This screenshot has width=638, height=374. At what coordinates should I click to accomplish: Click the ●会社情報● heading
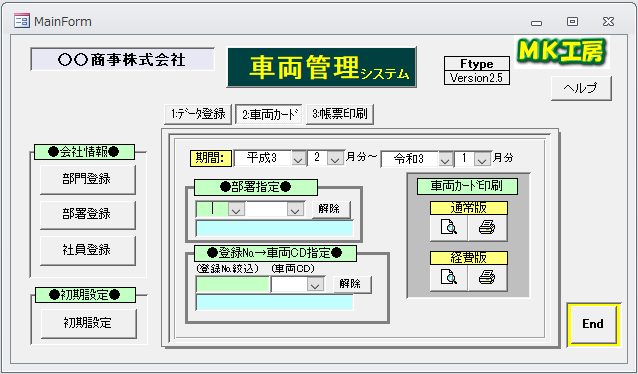click(84, 152)
